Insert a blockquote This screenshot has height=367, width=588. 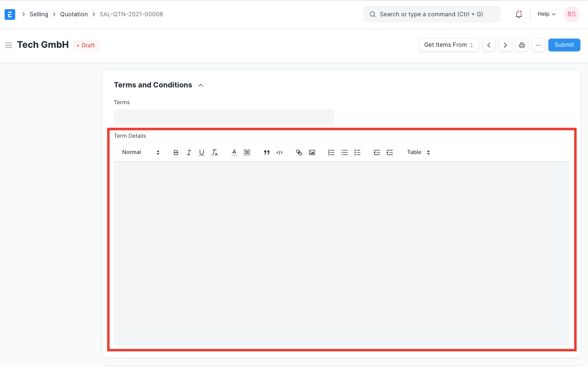[266, 152]
